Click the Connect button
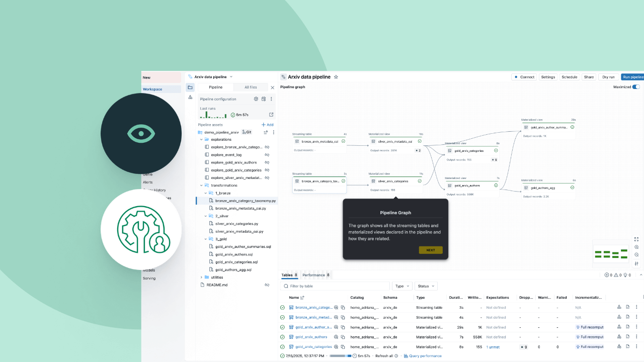Screen dimensions: 644x362 (x=524, y=77)
